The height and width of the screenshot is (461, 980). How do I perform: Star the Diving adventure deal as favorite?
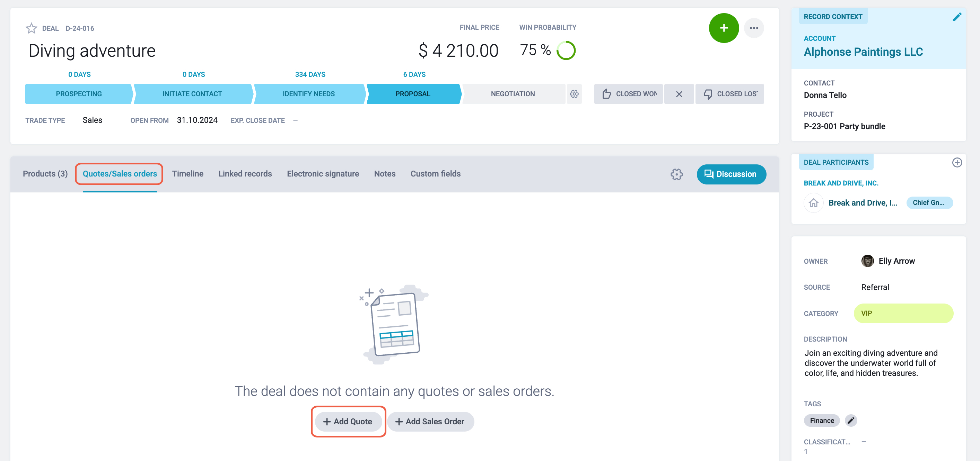31,28
